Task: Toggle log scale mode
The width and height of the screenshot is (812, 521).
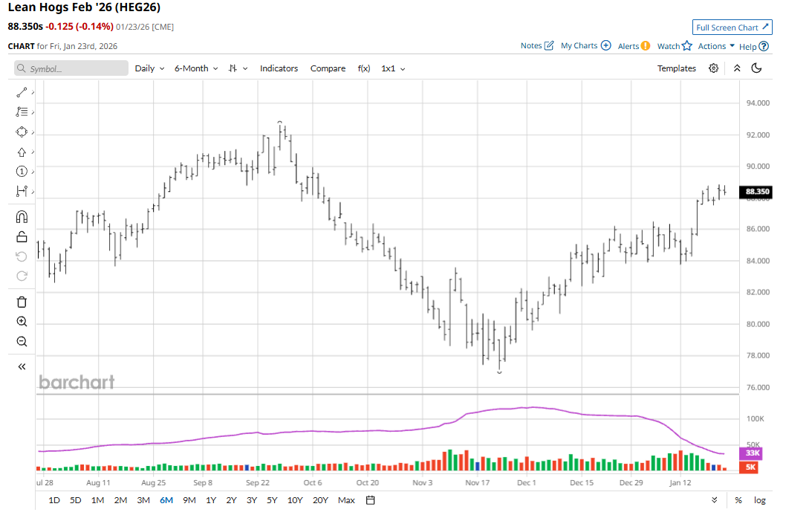Action: click(x=760, y=500)
